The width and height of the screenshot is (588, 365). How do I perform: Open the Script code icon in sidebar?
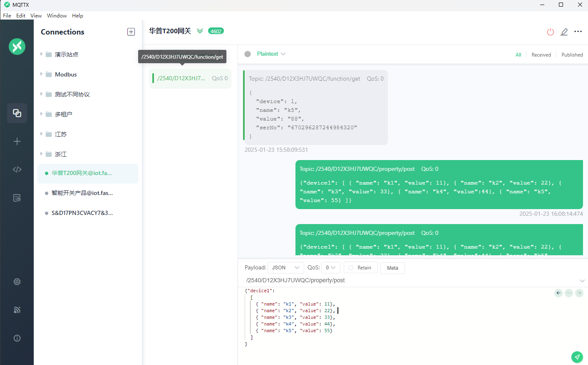[17, 170]
